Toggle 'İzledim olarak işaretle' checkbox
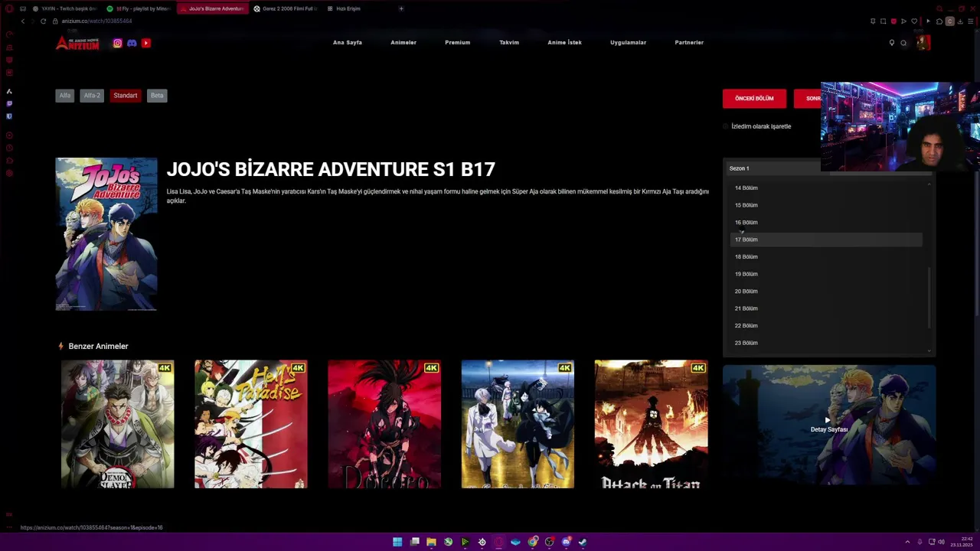The width and height of the screenshot is (980, 551). pyautogui.click(x=726, y=126)
